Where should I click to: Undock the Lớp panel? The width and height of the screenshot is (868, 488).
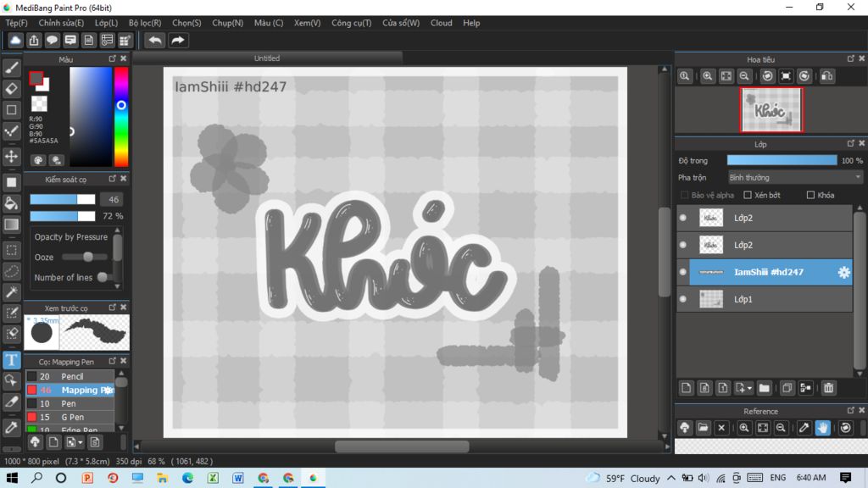[x=851, y=143]
